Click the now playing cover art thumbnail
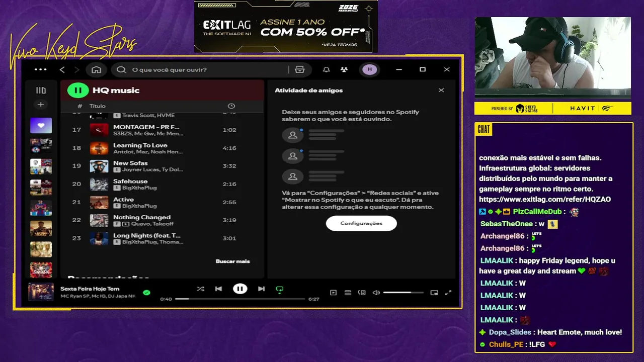The height and width of the screenshot is (362, 644). click(x=41, y=292)
